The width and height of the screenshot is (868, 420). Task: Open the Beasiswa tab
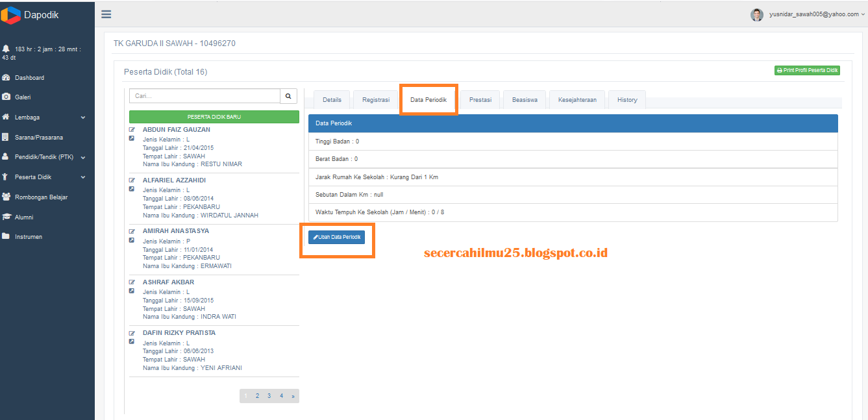click(525, 99)
